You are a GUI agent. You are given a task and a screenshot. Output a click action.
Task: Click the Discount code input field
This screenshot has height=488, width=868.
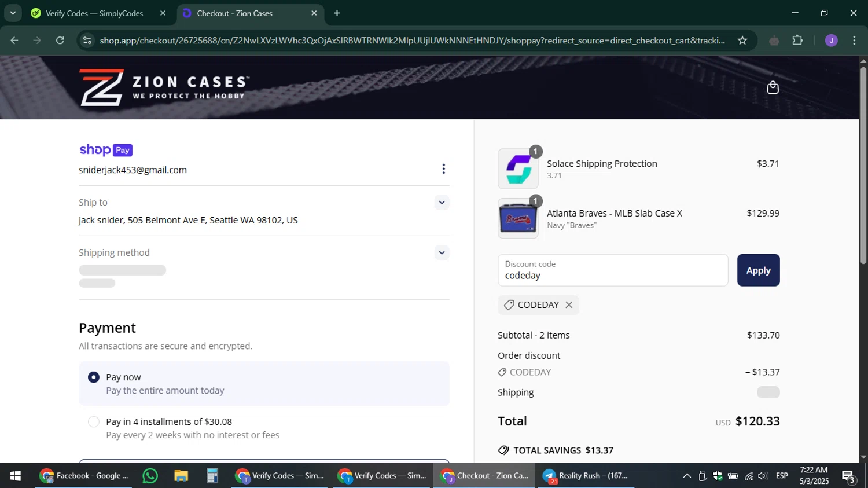point(613,270)
